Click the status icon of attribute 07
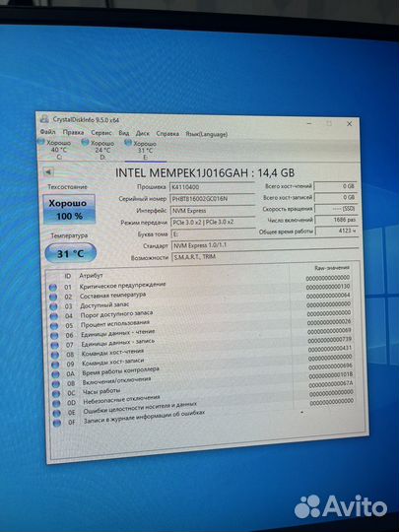399x532 pixels. (x=55, y=345)
